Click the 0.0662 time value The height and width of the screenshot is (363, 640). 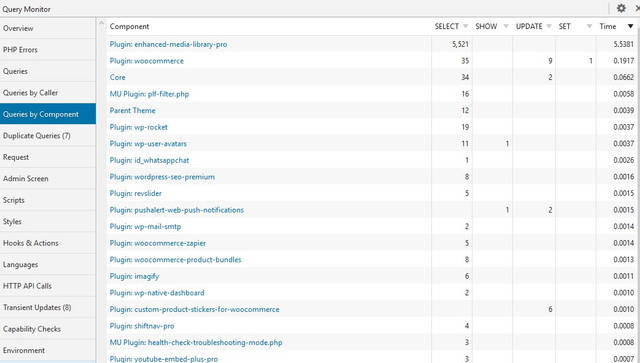(624, 77)
